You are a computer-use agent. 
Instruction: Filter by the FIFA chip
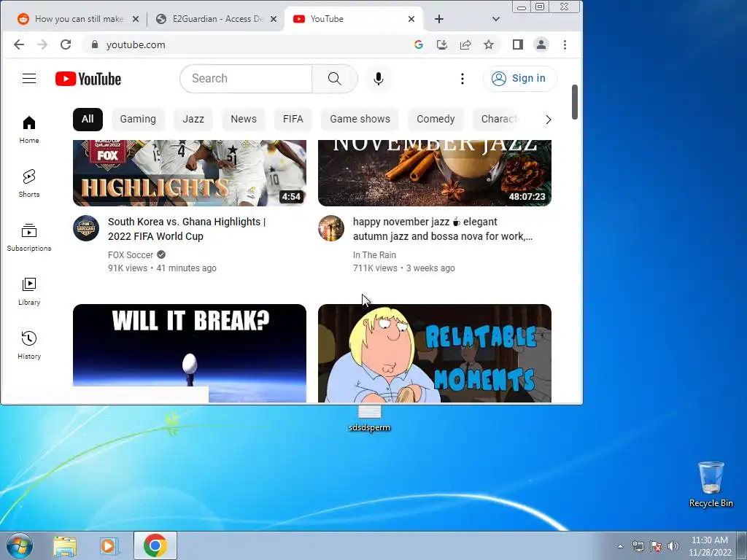(293, 119)
